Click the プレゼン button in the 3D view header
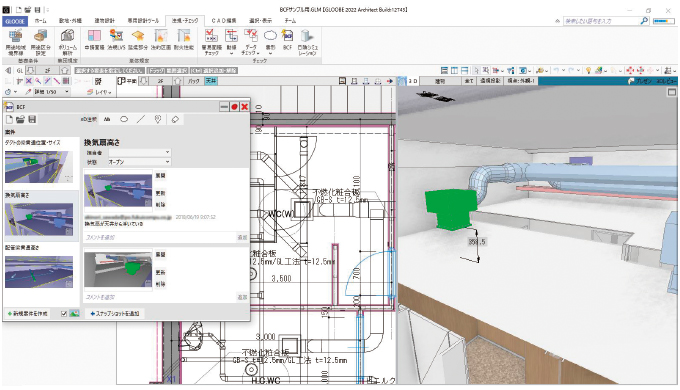This screenshot has height=390, width=680. point(640,81)
